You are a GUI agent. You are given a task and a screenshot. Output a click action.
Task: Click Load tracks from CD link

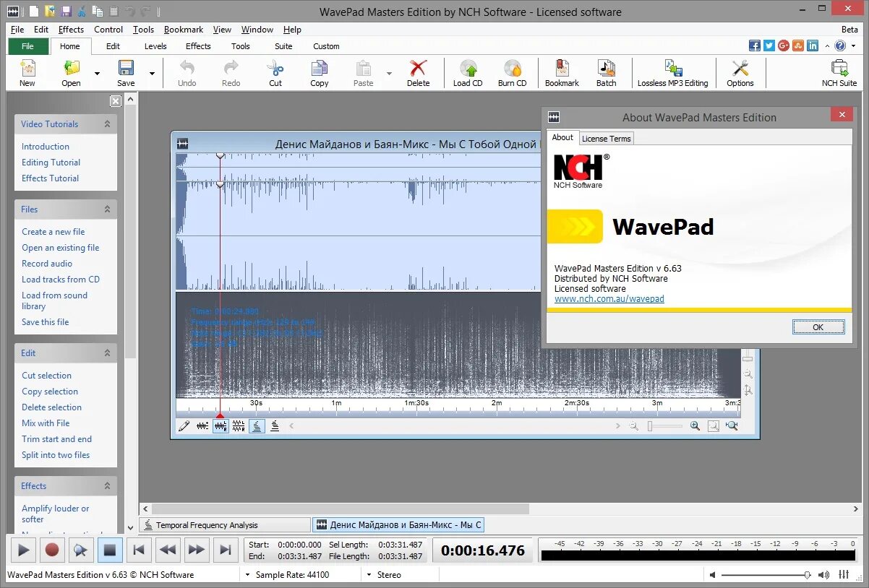pyautogui.click(x=61, y=280)
